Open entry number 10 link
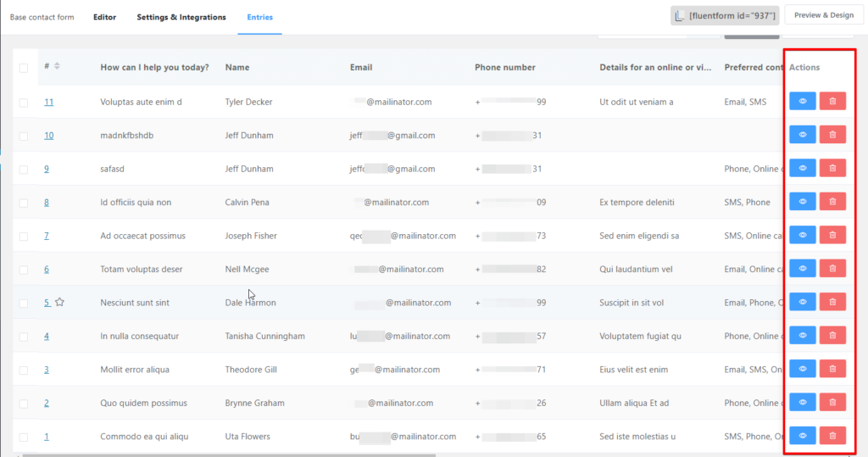The height and width of the screenshot is (457, 868). pyautogui.click(x=48, y=135)
